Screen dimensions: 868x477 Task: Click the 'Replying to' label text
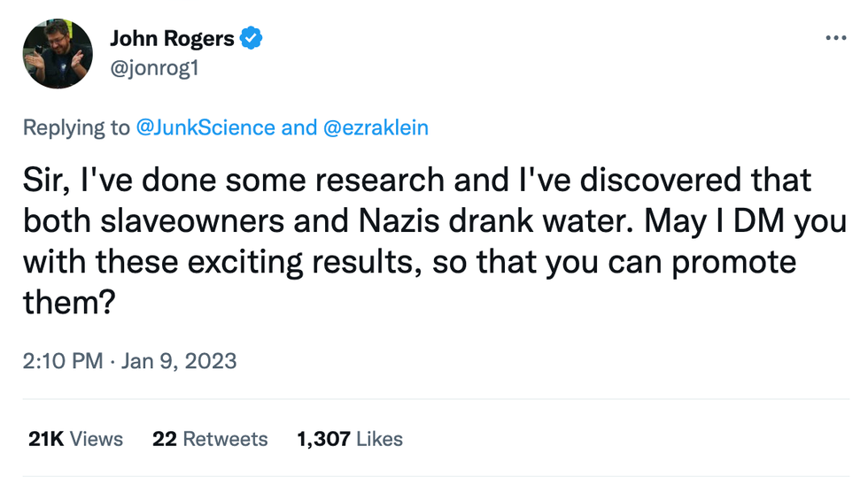(76, 127)
